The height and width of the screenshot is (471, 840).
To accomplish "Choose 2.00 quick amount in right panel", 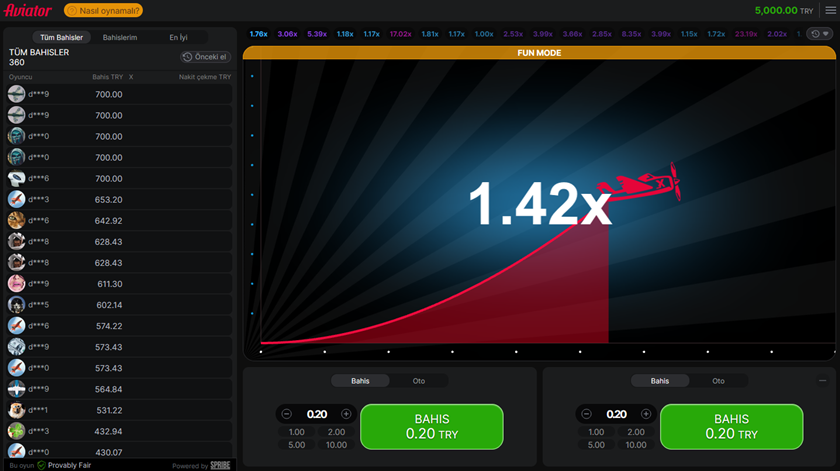I will click(636, 432).
